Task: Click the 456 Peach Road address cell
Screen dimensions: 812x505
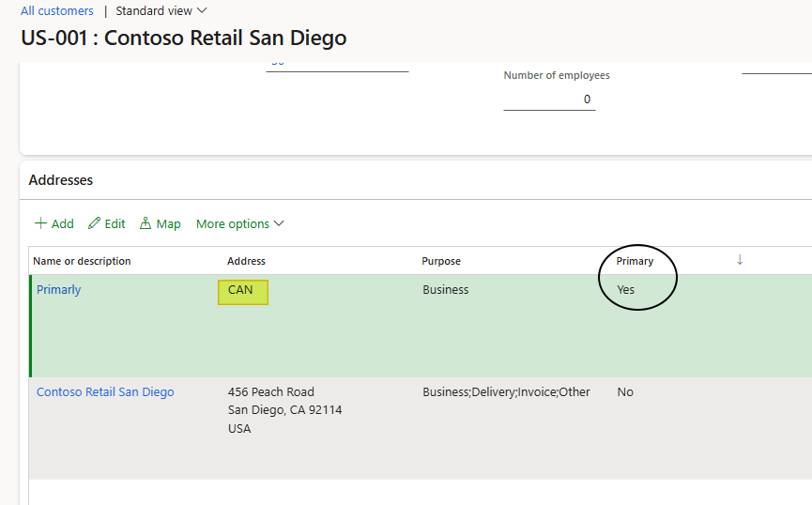Action: pos(271,392)
